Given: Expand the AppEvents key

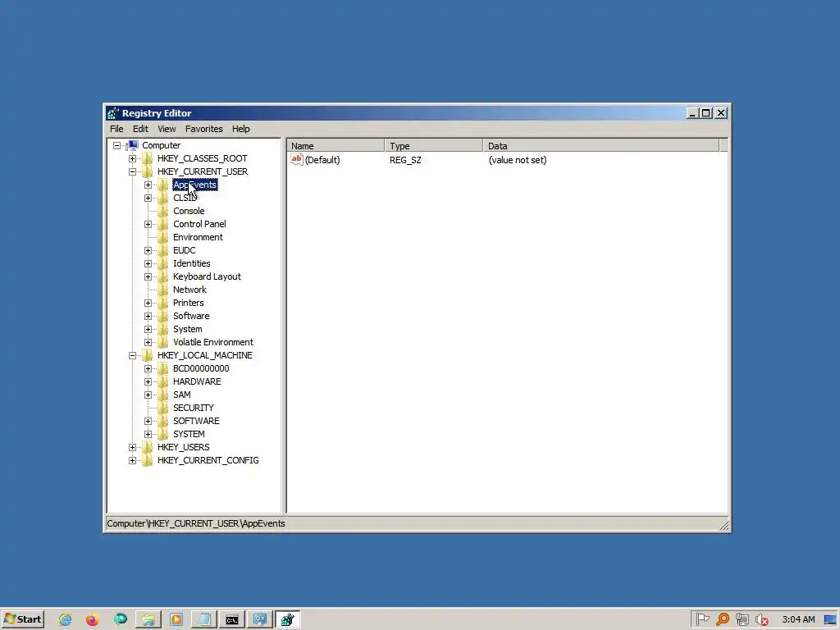Looking at the screenshot, I should click(x=148, y=185).
